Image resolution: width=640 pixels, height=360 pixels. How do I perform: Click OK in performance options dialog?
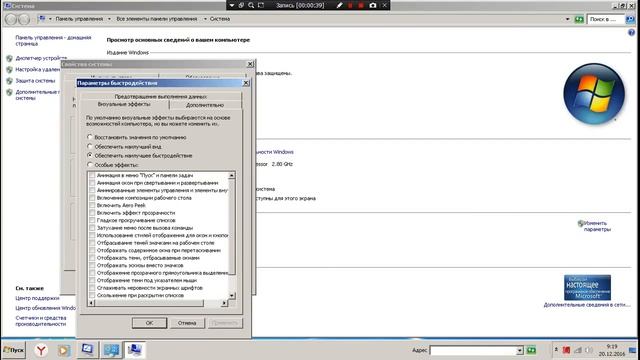click(x=149, y=323)
